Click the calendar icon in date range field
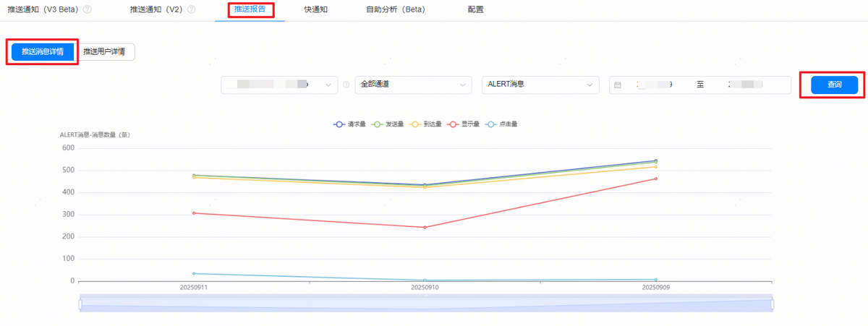868x326 pixels. [618, 85]
